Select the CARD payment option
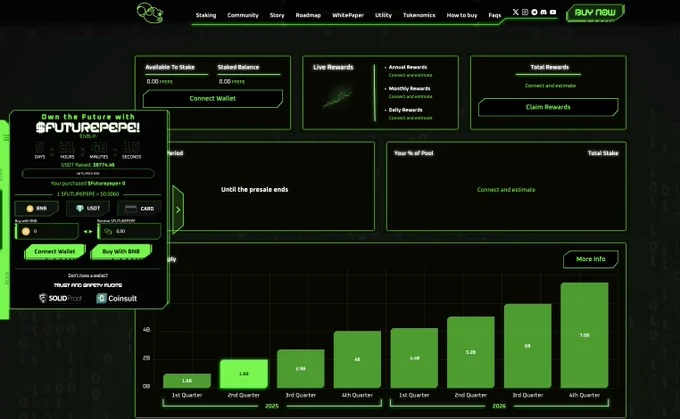Screen dimensions: 680x419 click(x=140, y=209)
